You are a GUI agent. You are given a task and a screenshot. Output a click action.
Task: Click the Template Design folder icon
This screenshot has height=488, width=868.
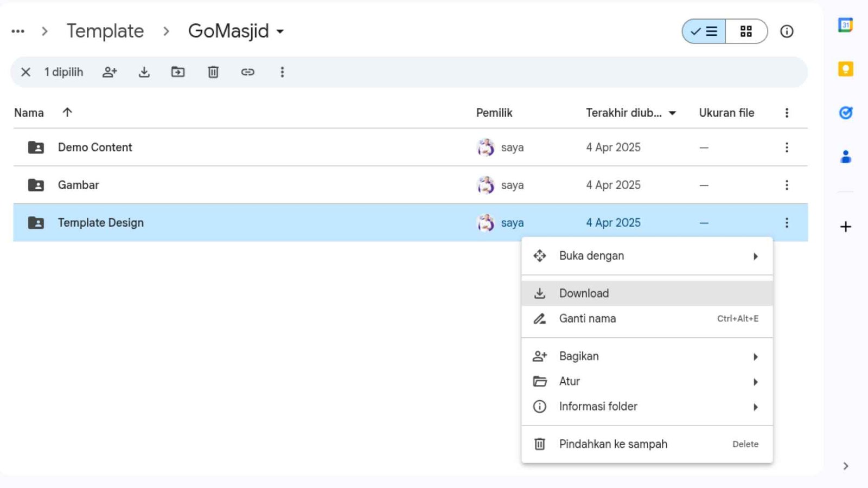coord(36,223)
